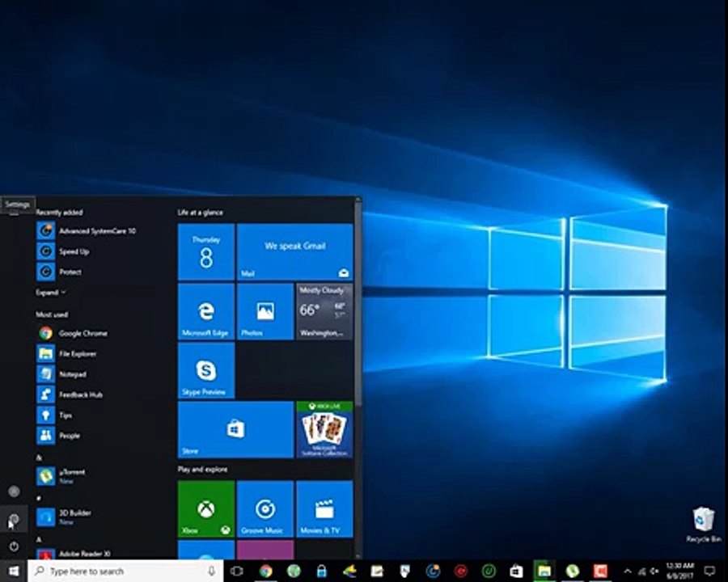This screenshot has width=728, height=582.
Task: Open Task View on the taskbar
Action: [236, 571]
